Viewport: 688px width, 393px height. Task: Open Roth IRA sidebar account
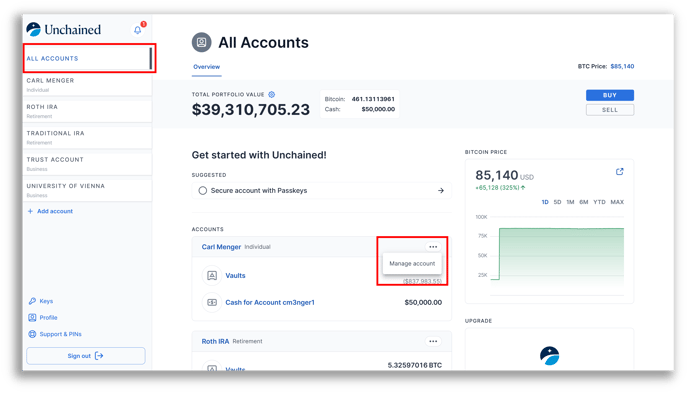point(88,111)
